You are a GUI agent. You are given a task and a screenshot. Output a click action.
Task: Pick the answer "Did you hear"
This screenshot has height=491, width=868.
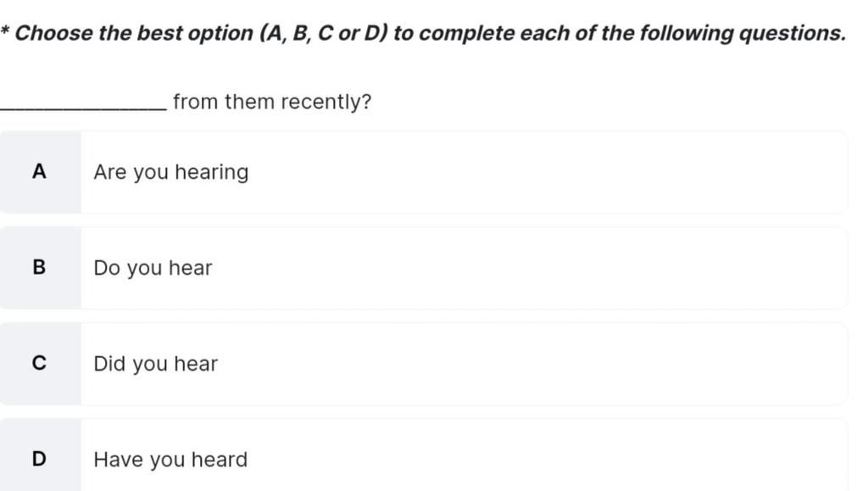coord(155,364)
